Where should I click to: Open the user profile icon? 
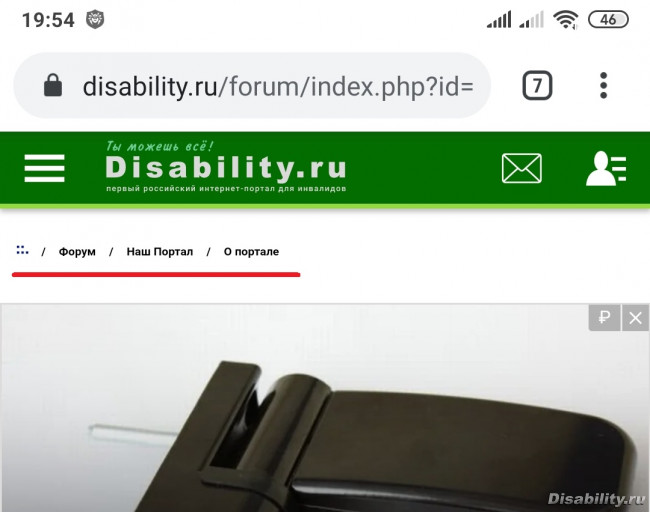[606, 168]
